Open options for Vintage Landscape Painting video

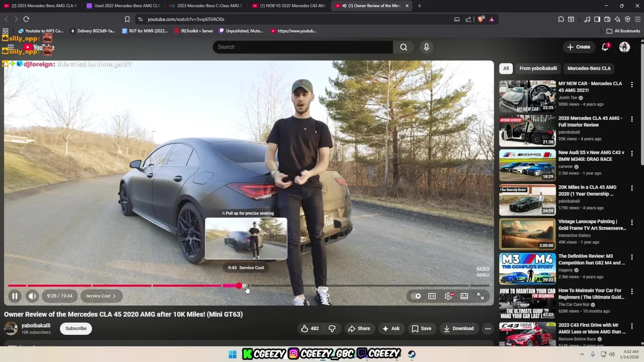tap(632, 222)
